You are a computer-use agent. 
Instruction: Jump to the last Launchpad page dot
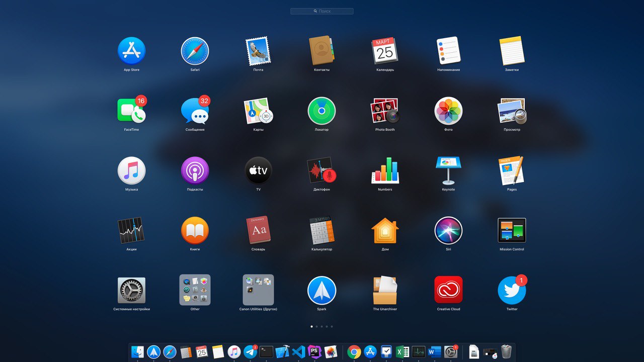point(332,326)
